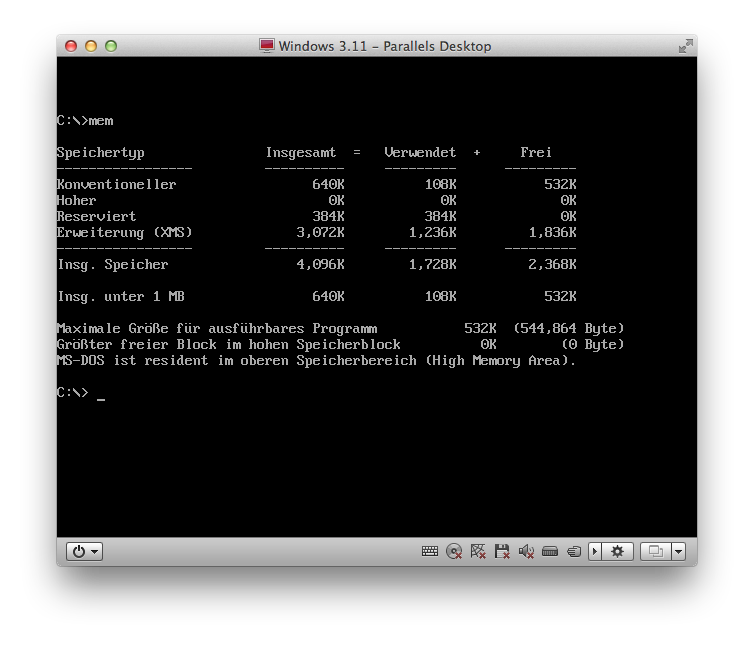Click the 'Insg. Speicher' row label

[x=113, y=265]
